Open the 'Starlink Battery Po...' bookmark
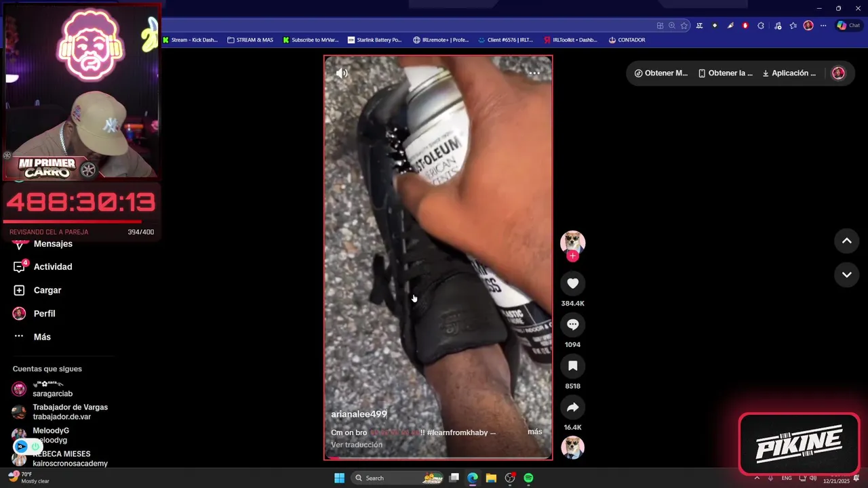868x488 pixels. (x=374, y=40)
